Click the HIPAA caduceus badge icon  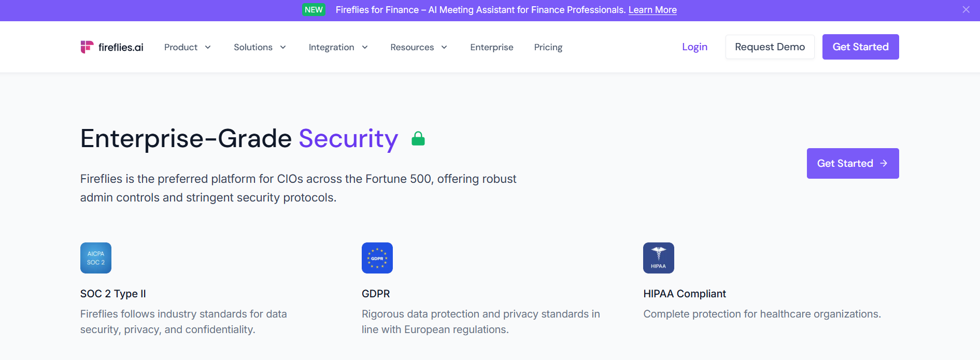click(659, 258)
